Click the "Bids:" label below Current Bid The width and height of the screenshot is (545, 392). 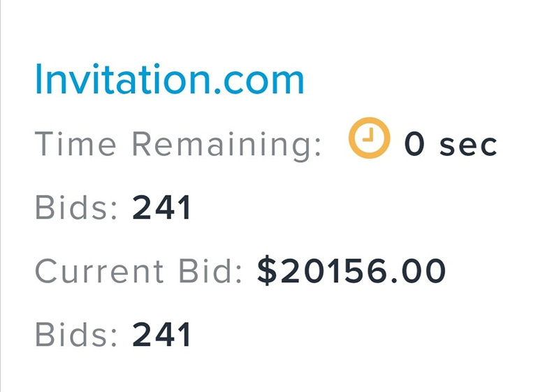coord(76,334)
